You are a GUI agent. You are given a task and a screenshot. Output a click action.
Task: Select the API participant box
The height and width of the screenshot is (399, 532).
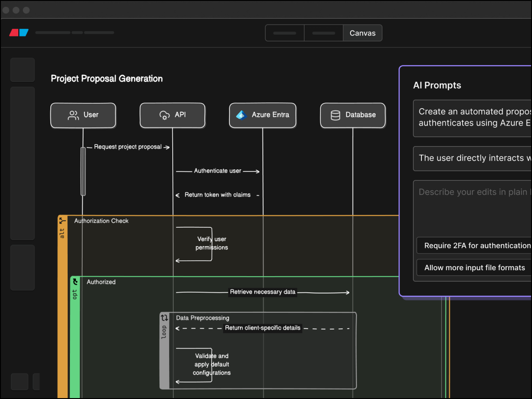coord(172,115)
